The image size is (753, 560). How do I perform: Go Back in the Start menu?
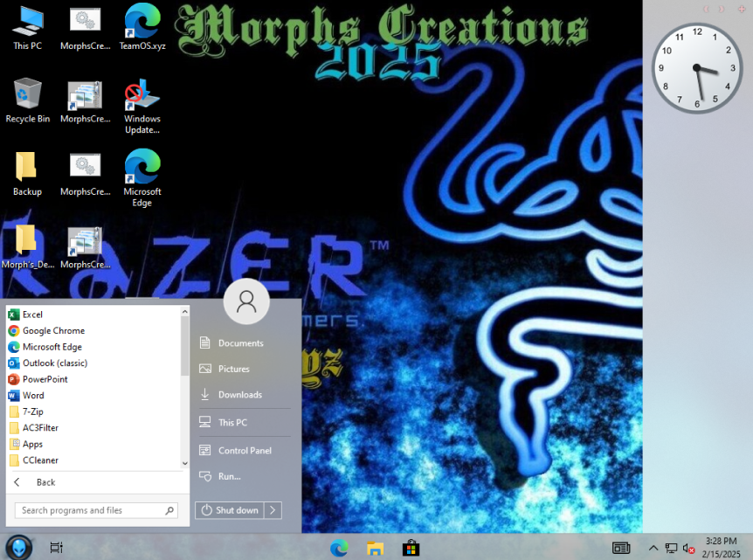[96, 482]
